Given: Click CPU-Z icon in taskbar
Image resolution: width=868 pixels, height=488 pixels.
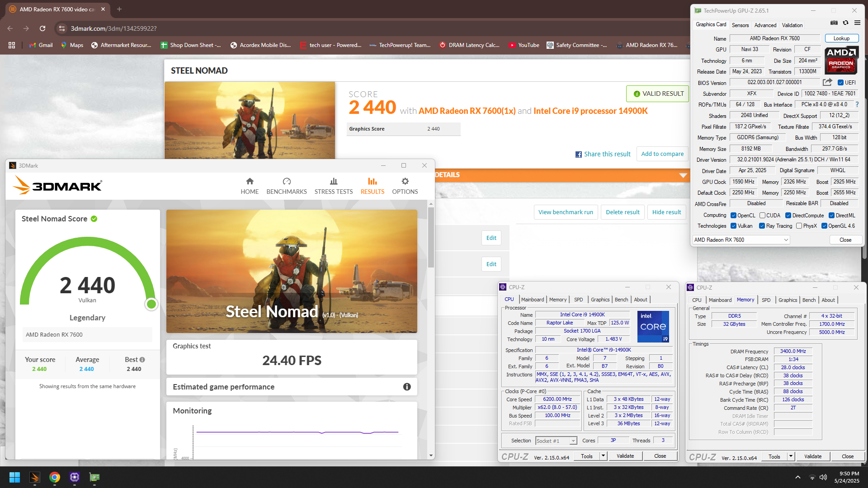Looking at the screenshot, I should click(75, 477).
